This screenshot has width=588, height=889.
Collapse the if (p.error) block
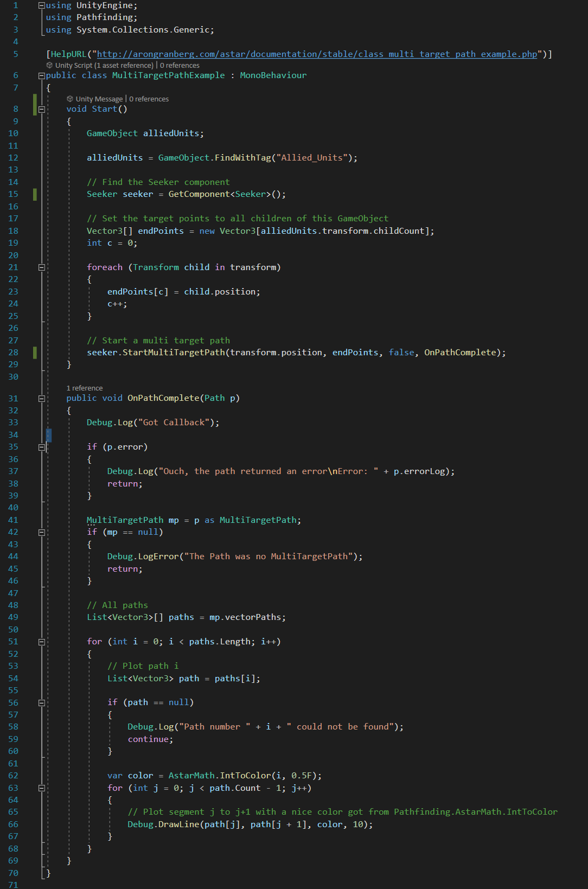pos(42,447)
